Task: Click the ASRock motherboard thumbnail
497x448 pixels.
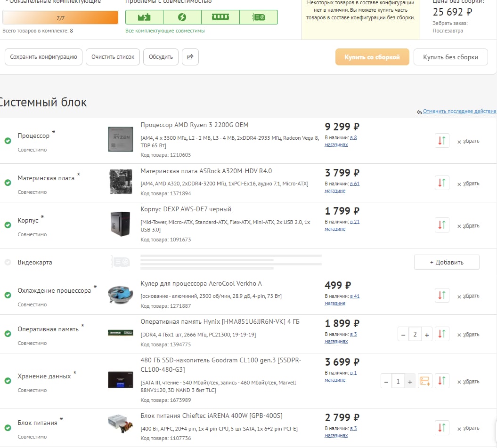Action: pyautogui.click(x=121, y=182)
